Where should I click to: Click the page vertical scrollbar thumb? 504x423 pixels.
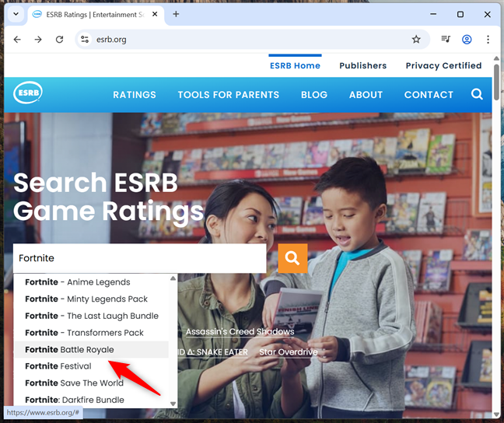coord(496,82)
